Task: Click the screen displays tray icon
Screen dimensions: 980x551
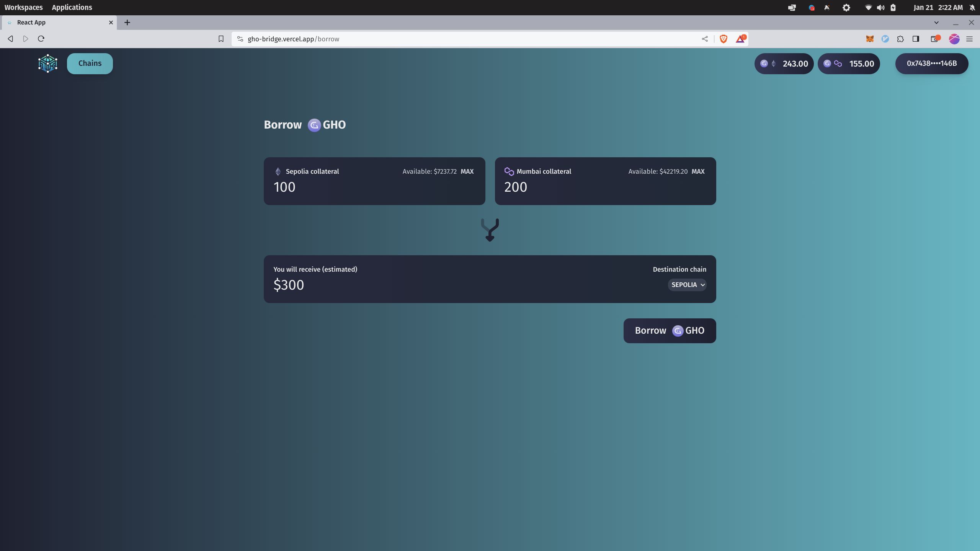Action: 792,8
